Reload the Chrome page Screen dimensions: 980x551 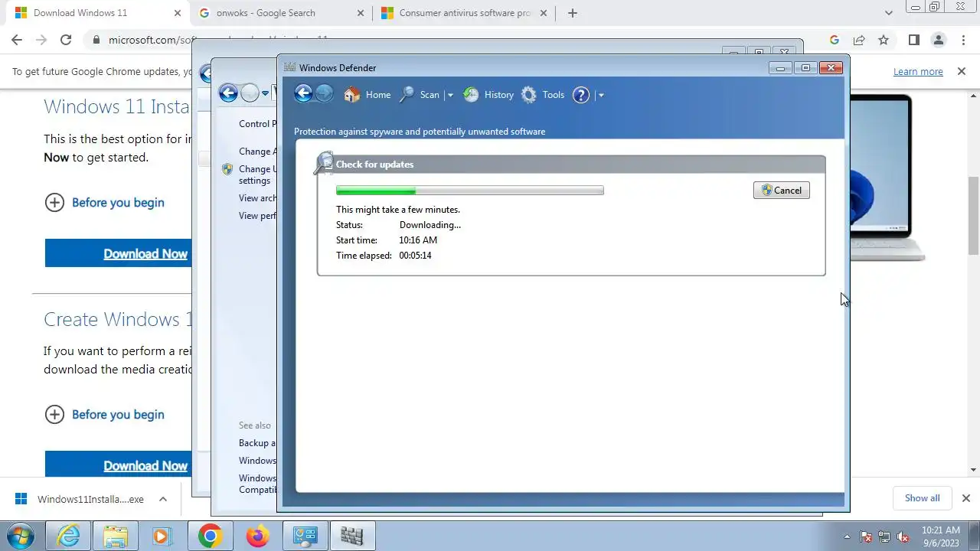(66, 40)
